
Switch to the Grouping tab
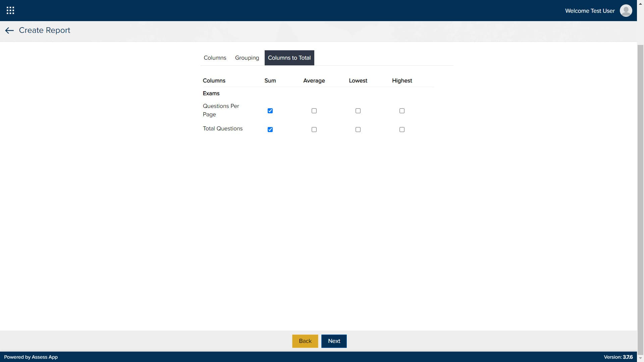pos(247,58)
